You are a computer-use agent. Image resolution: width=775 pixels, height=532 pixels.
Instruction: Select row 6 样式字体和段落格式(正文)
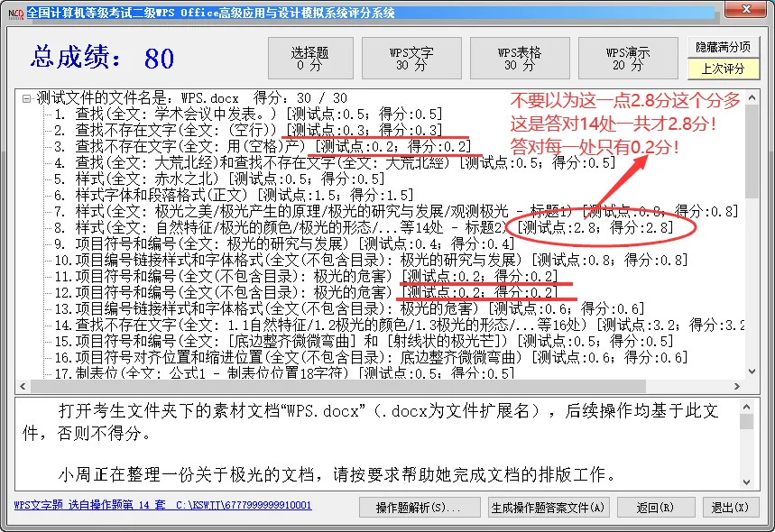pyautogui.click(x=234, y=196)
